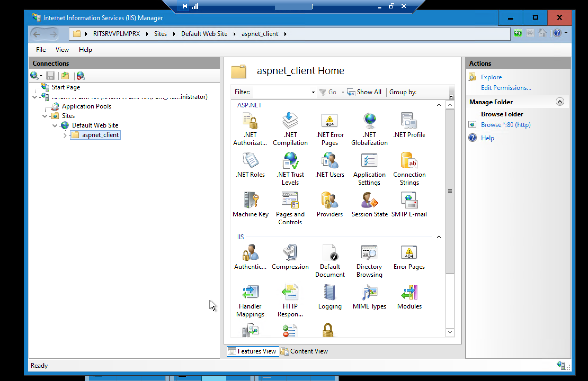This screenshot has width=588, height=381.
Task: Collapse the IIS feature group
Action: 439,237
